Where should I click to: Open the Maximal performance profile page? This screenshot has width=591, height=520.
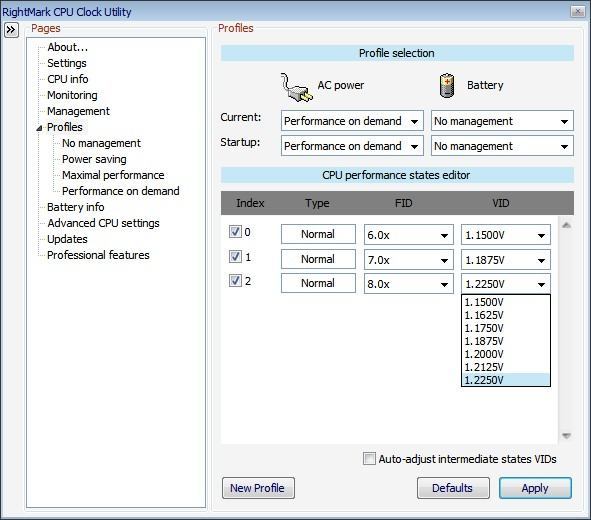click(x=113, y=175)
